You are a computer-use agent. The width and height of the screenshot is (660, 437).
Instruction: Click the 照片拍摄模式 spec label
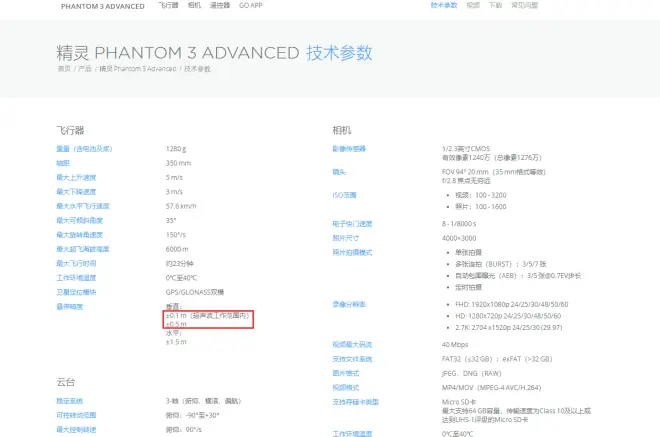[x=352, y=252]
